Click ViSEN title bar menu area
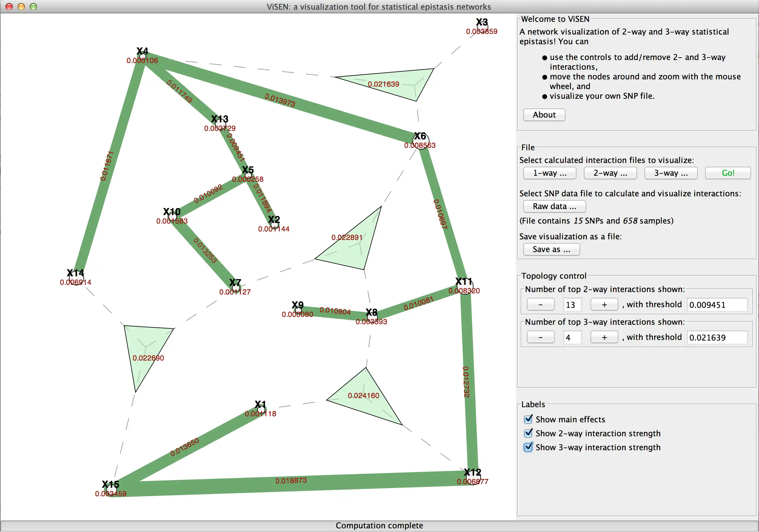The image size is (759, 532). (x=379, y=6)
